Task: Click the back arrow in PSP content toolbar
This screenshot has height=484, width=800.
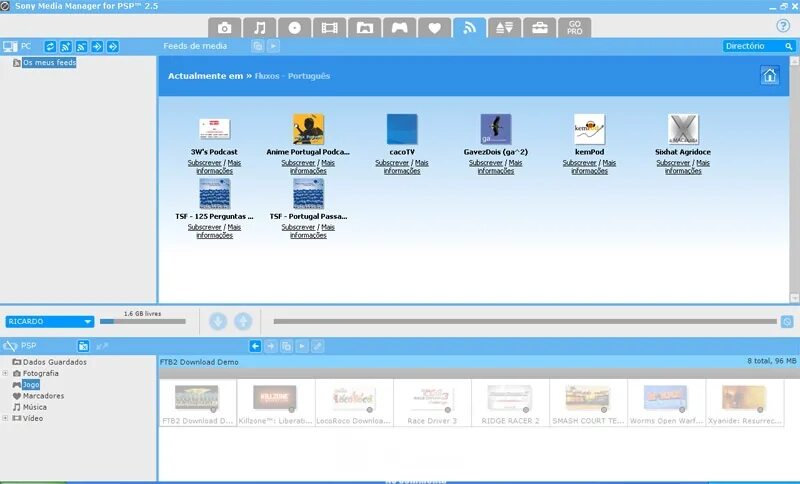Action: [255, 346]
